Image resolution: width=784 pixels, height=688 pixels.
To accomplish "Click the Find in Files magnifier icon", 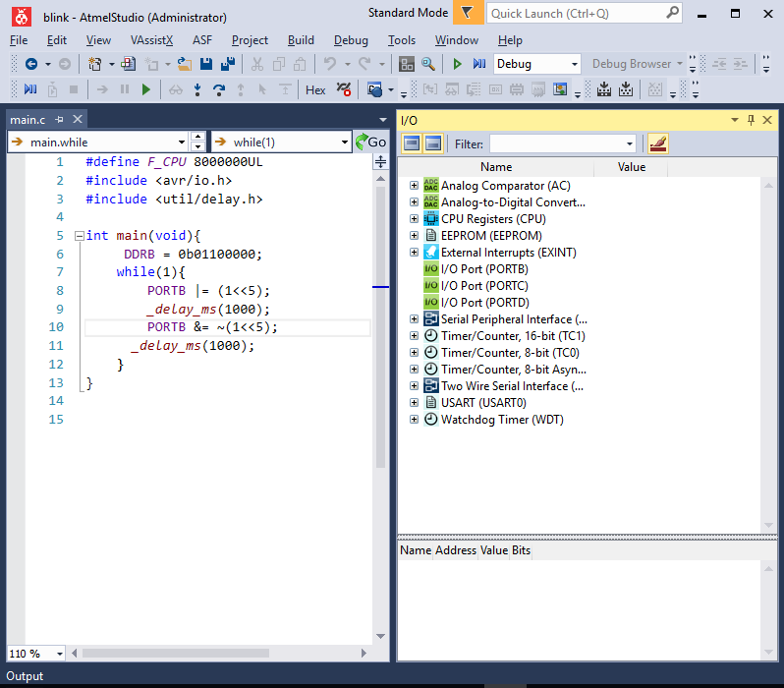I will pos(428,64).
